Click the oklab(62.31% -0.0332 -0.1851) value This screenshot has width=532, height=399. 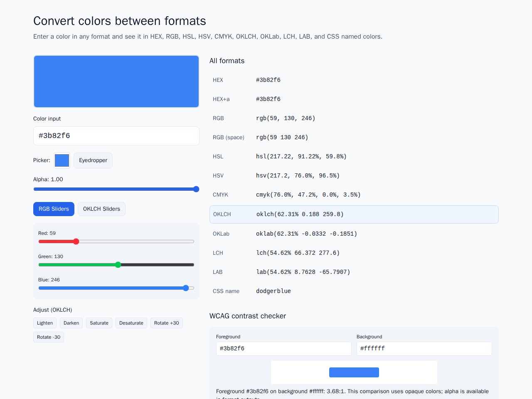[307, 234]
